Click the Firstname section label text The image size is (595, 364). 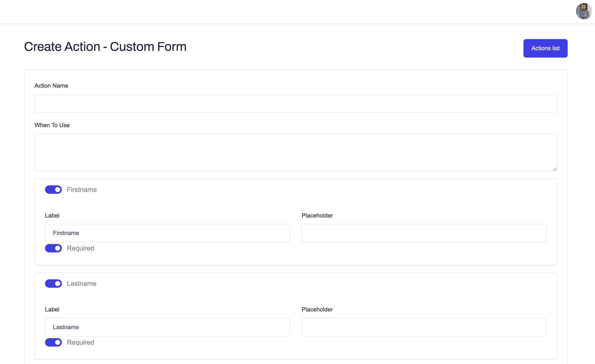click(82, 190)
